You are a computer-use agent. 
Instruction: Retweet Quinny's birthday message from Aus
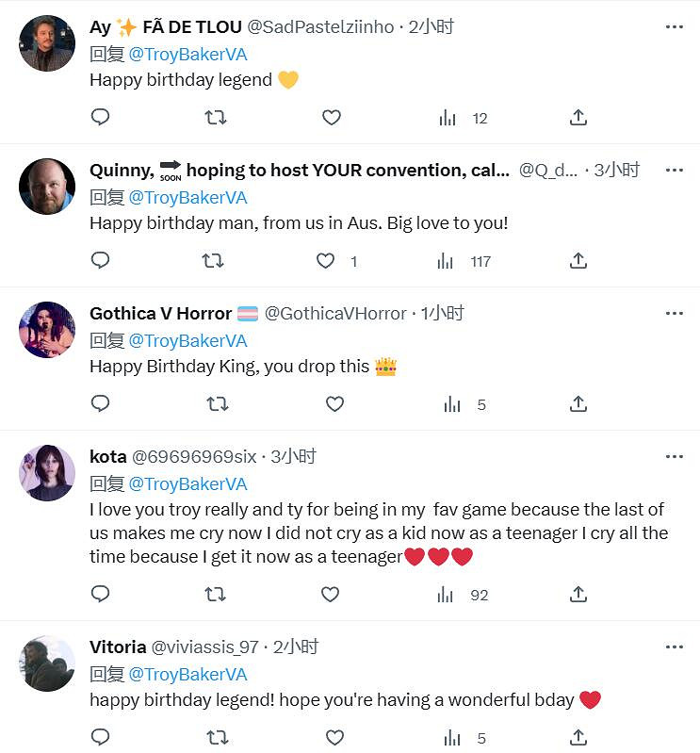pyautogui.click(x=214, y=261)
